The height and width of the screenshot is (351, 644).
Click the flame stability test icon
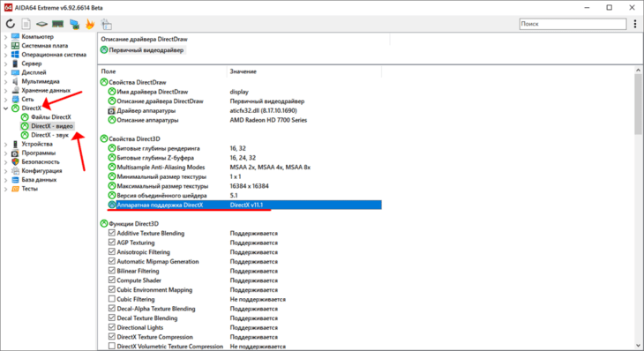coord(90,24)
